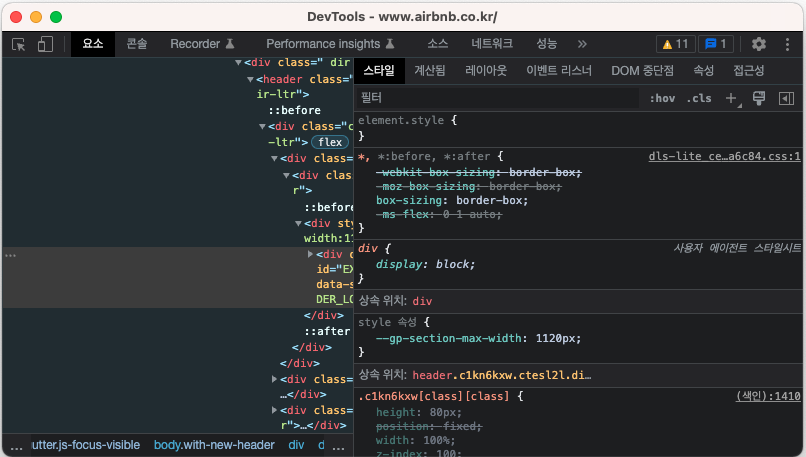The image size is (806, 457).
Task: Select the DOM 중단점 subtab
Action: click(642, 70)
